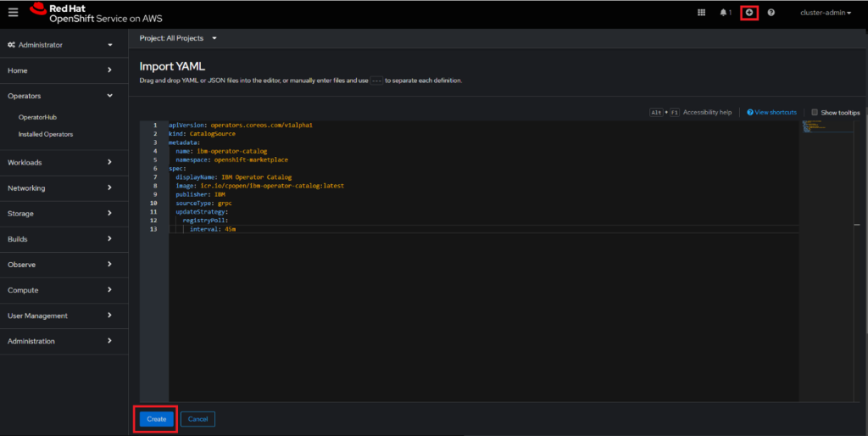Click Accessibility help text
Image resolution: width=868 pixels, height=436 pixels.
pyautogui.click(x=707, y=113)
